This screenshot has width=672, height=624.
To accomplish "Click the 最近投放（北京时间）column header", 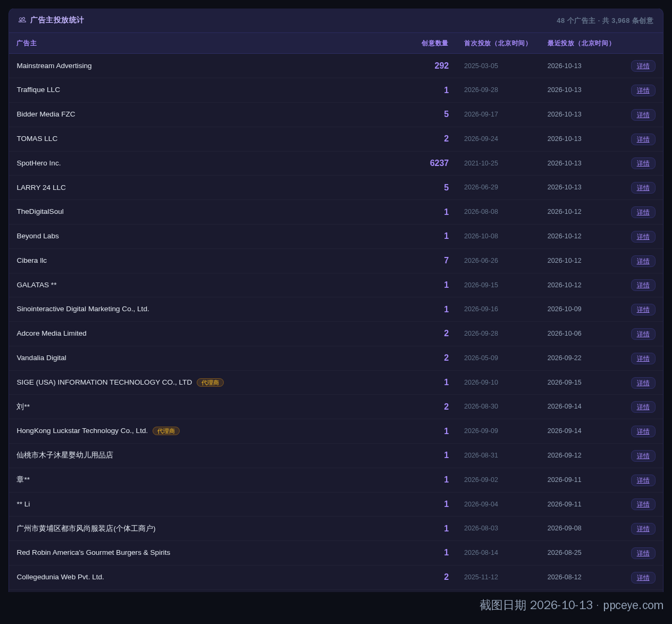I will (x=581, y=43).
